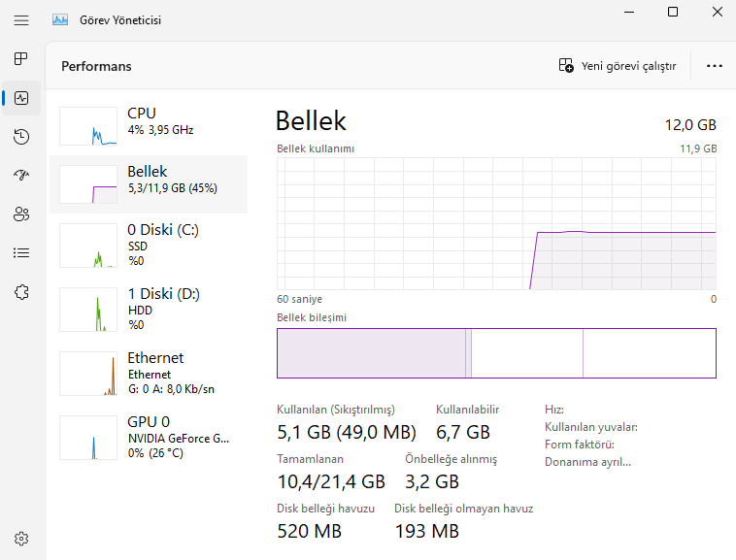Click the Bellek bileşimi composition bar

pos(496,352)
